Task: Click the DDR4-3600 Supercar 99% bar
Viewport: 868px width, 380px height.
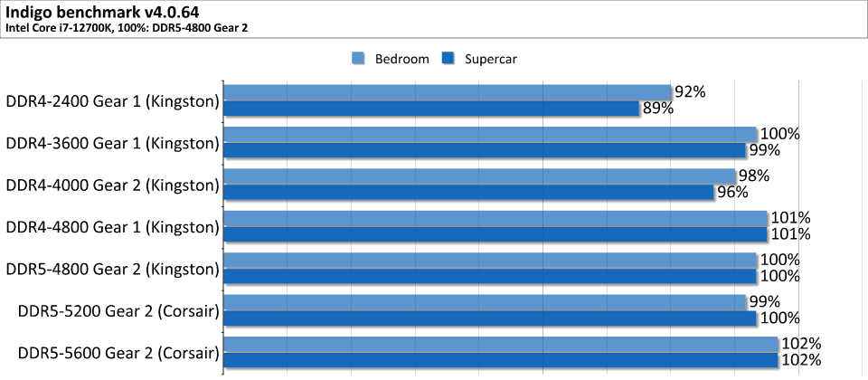Action: (x=485, y=151)
